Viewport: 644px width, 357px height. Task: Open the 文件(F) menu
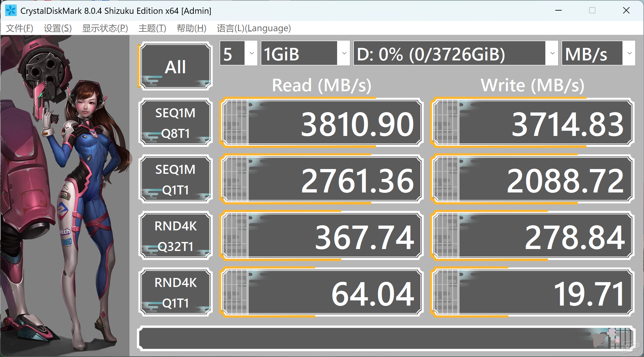tap(20, 28)
